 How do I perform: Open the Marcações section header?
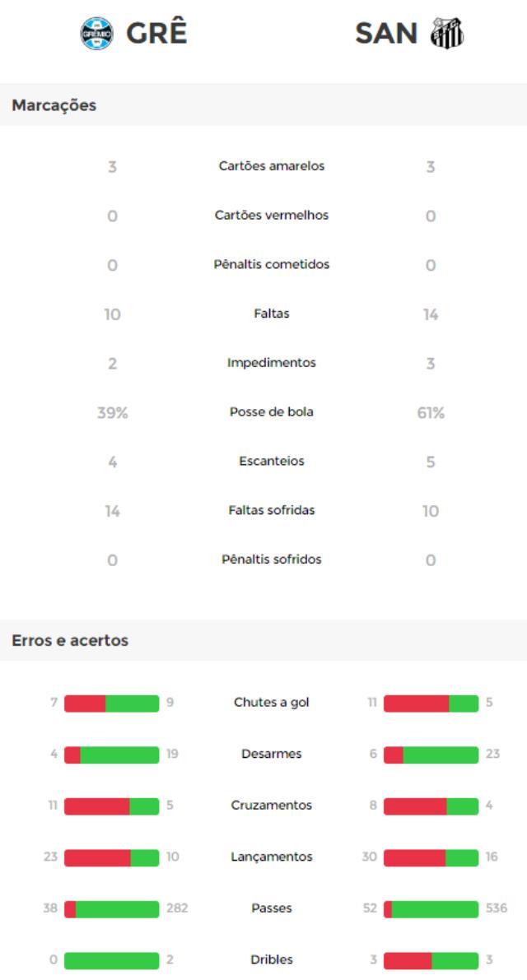263,105
